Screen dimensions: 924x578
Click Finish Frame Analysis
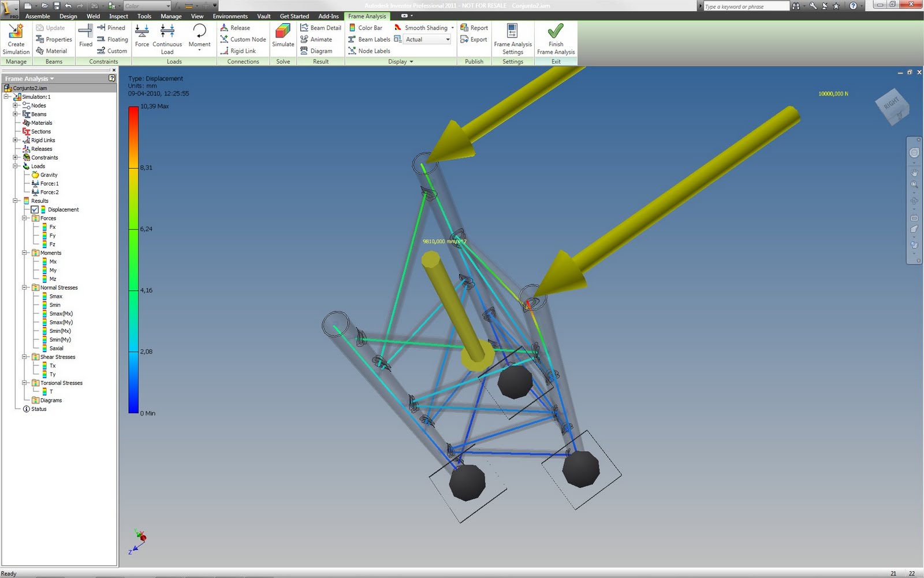pos(555,39)
